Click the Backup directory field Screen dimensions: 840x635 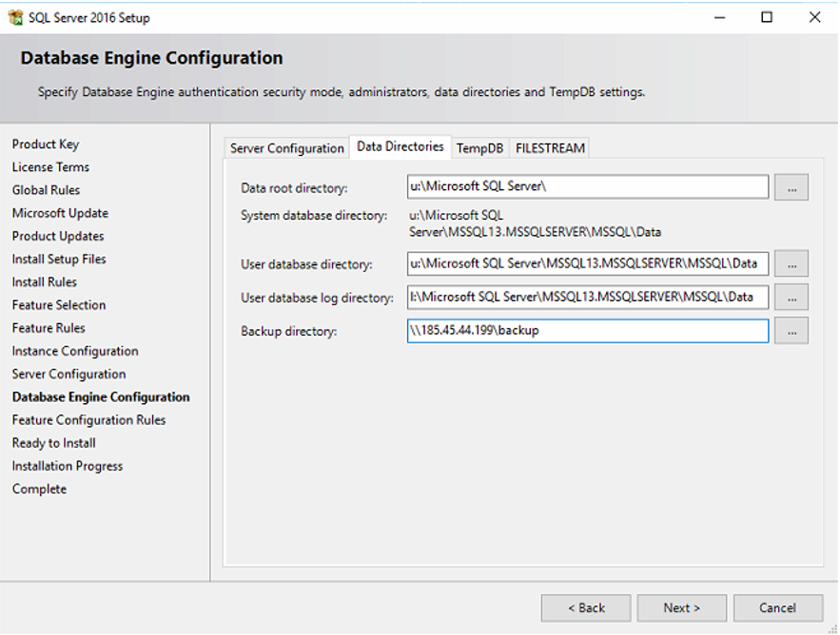coord(588,331)
